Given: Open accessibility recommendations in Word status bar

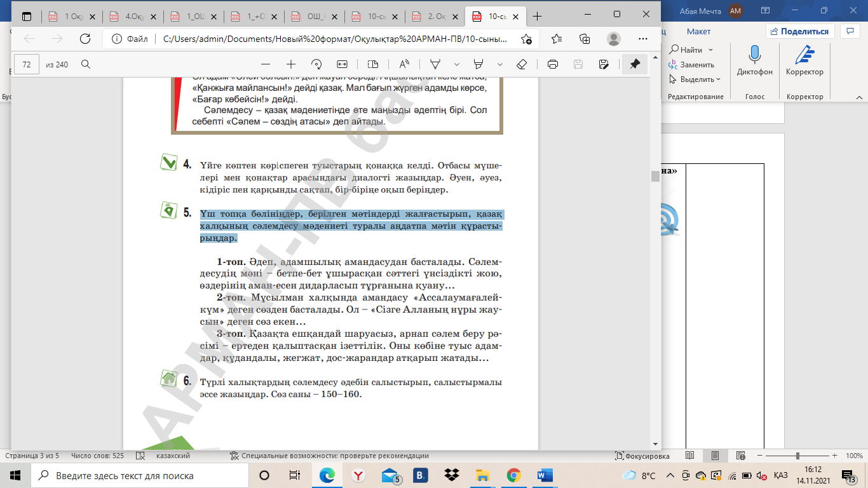Looking at the screenshot, I should tap(329, 456).
